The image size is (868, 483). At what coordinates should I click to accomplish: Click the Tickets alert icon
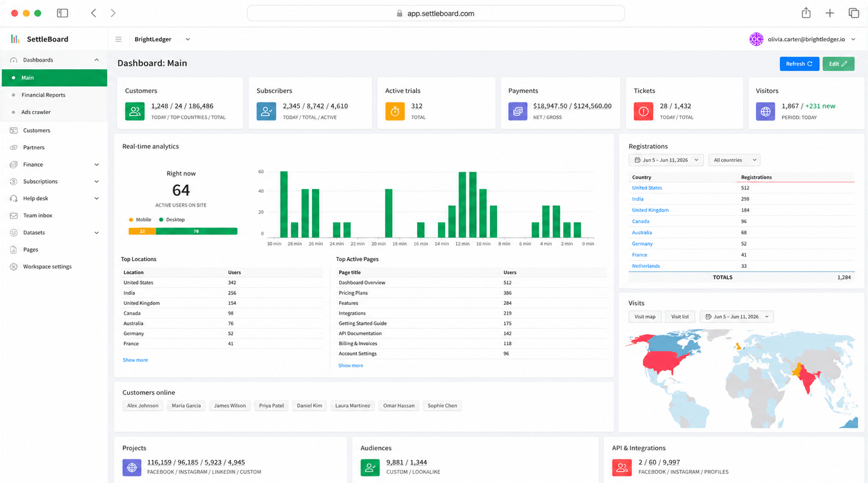643,111
